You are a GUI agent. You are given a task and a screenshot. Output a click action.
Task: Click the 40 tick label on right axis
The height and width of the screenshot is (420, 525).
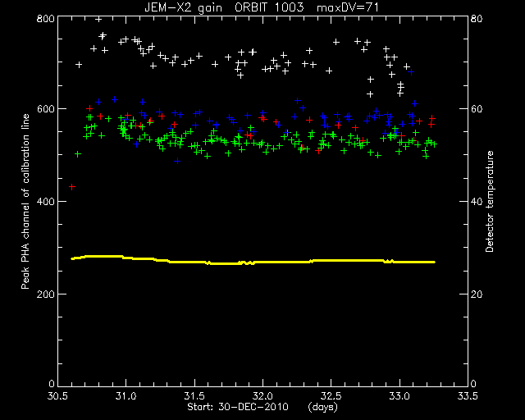click(477, 201)
